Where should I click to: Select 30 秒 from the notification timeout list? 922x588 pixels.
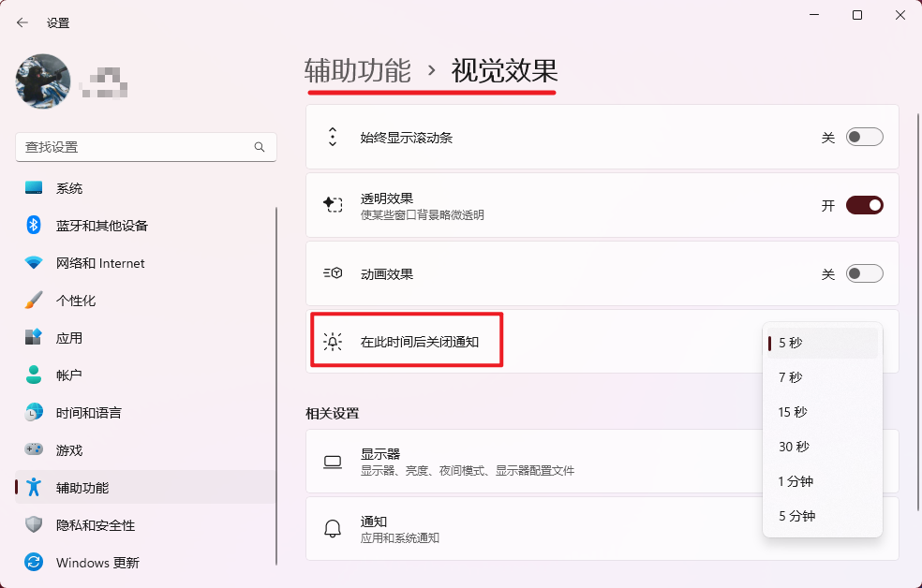(822, 447)
